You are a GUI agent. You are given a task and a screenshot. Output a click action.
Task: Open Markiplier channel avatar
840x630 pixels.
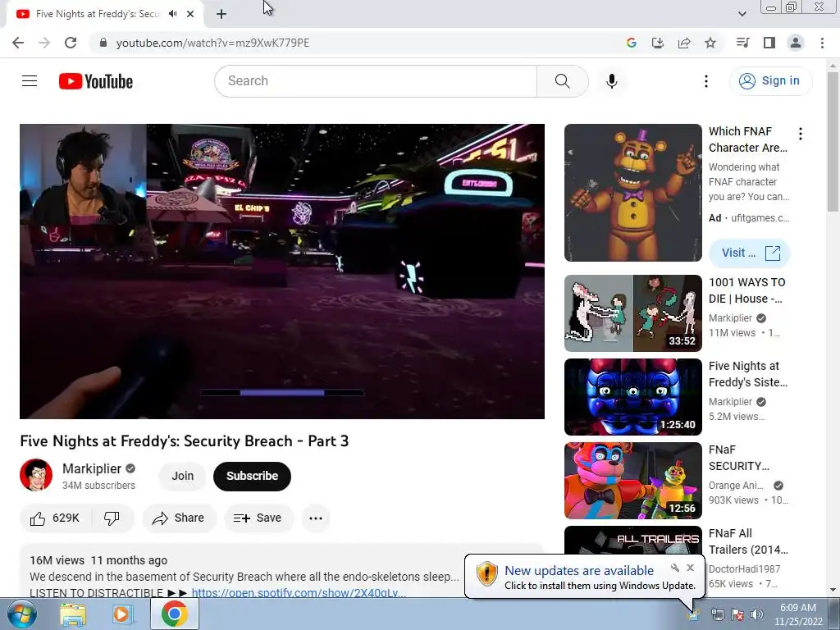(36, 475)
